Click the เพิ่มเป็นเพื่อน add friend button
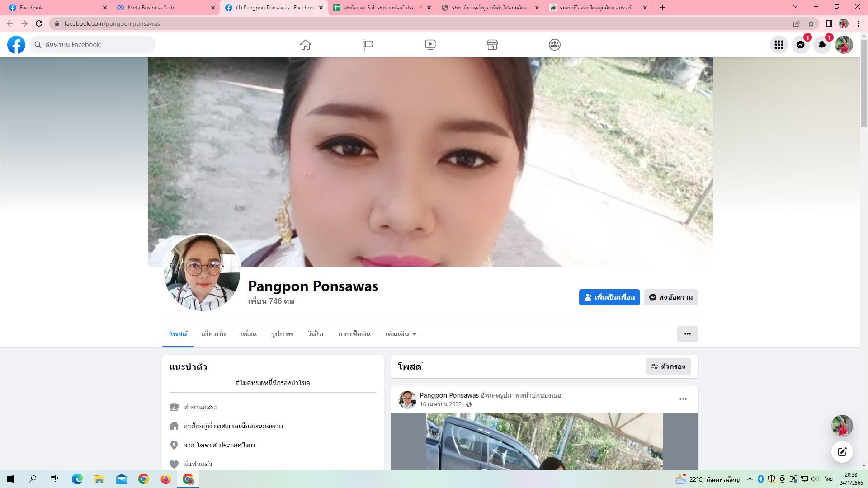The image size is (868, 488). tap(609, 297)
